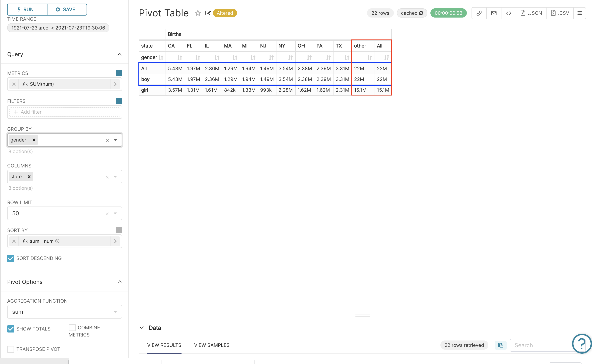This screenshot has height=364, width=592.
Task: Click the Search field in Data panel
Action: tap(541, 345)
